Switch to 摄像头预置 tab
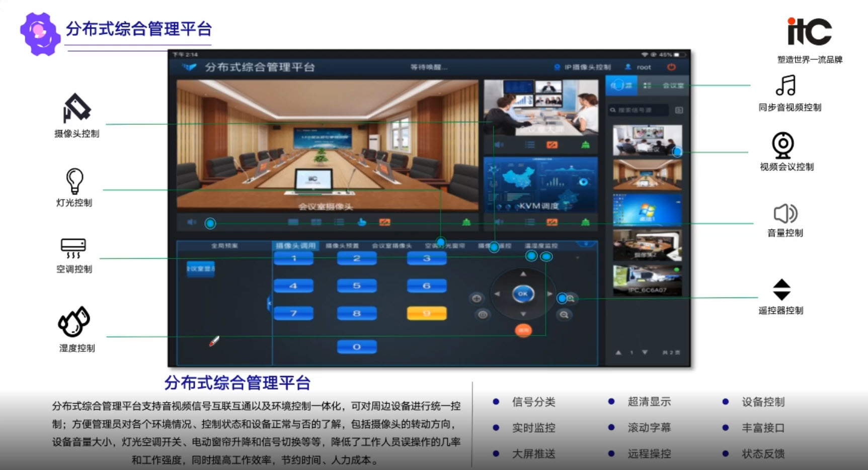The height and width of the screenshot is (470, 868). pos(342,246)
